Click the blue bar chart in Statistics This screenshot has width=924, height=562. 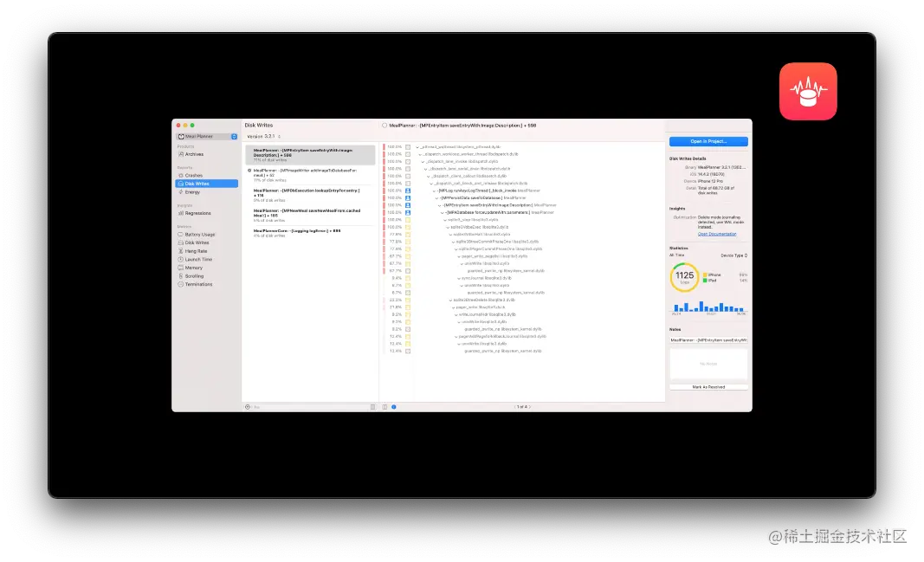709,307
